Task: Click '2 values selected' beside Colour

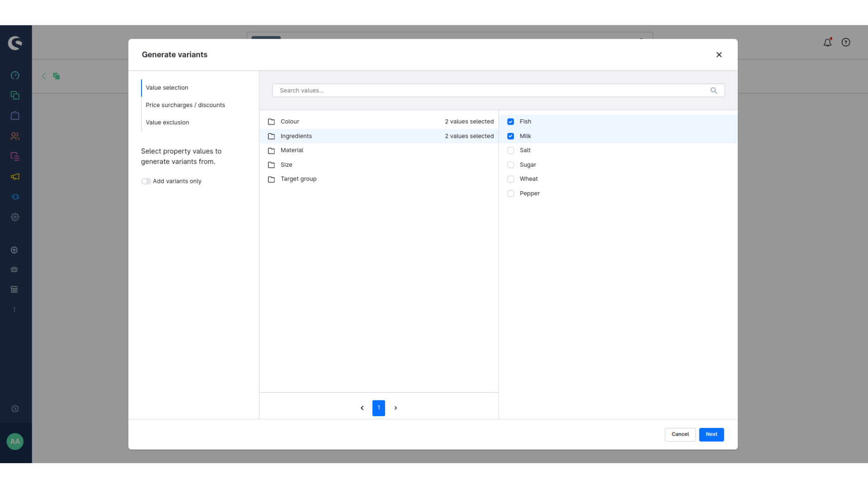Action: click(x=469, y=122)
